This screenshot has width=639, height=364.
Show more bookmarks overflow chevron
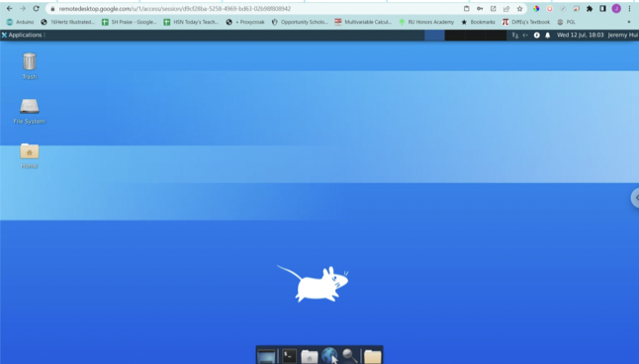pyautogui.click(x=629, y=22)
